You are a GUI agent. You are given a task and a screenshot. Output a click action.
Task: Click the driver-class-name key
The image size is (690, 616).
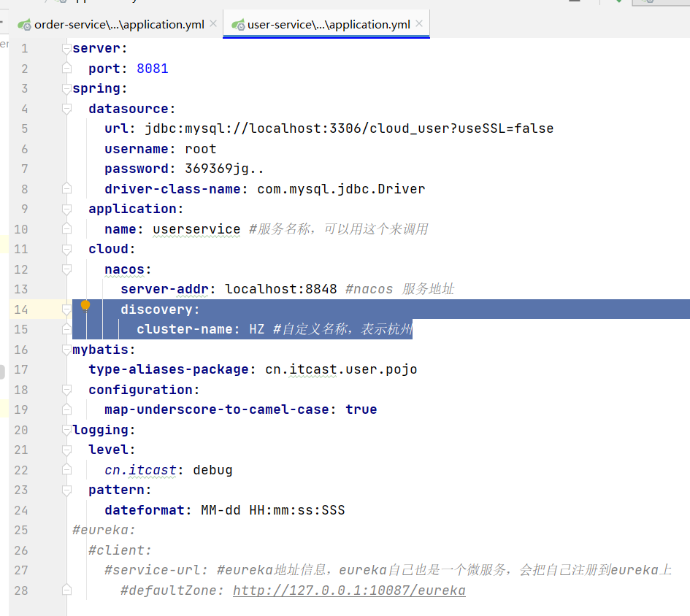click(x=172, y=189)
